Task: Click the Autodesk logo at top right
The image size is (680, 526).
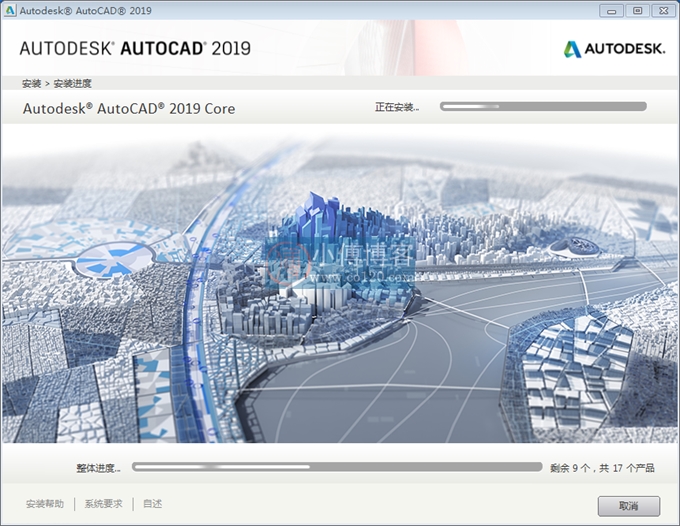Action: point(614,49)
